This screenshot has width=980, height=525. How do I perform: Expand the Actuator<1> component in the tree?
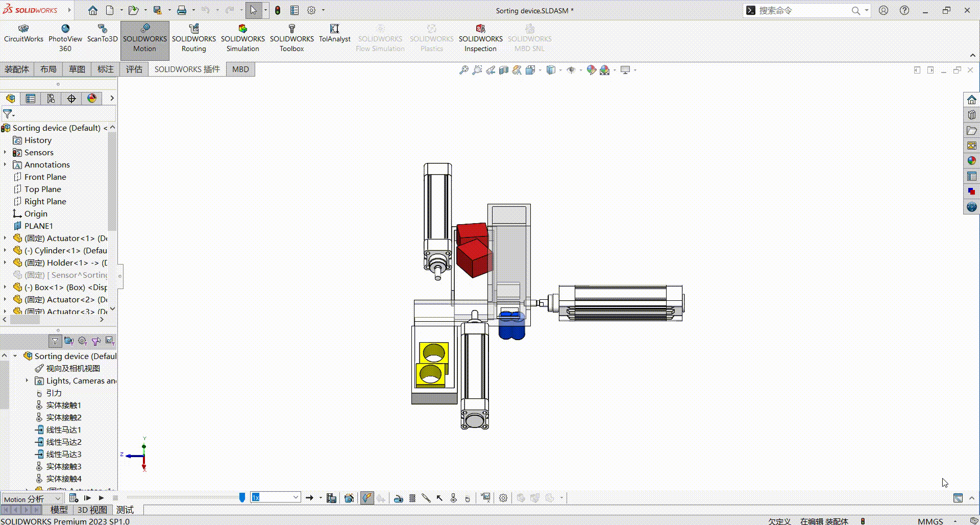click(x=5, y=238)
